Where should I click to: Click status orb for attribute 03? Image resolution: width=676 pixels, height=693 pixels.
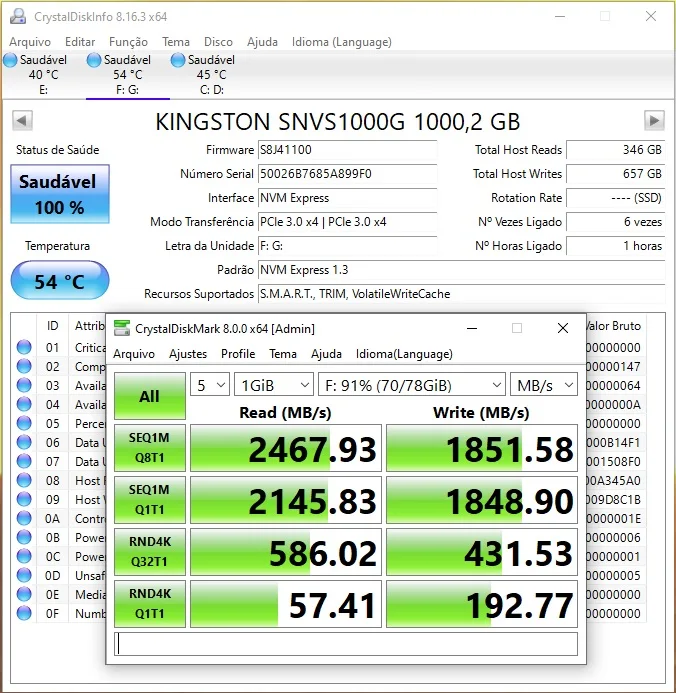click(x=24, y=385)
